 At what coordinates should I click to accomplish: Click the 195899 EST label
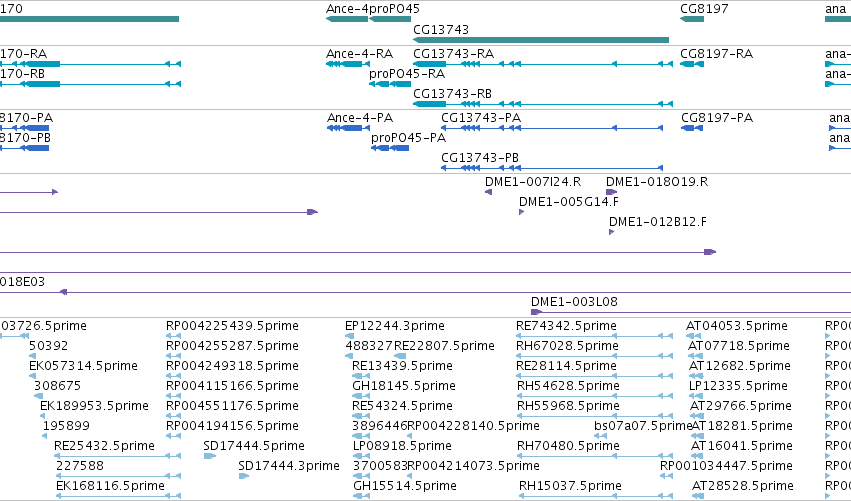coord(66,426)
